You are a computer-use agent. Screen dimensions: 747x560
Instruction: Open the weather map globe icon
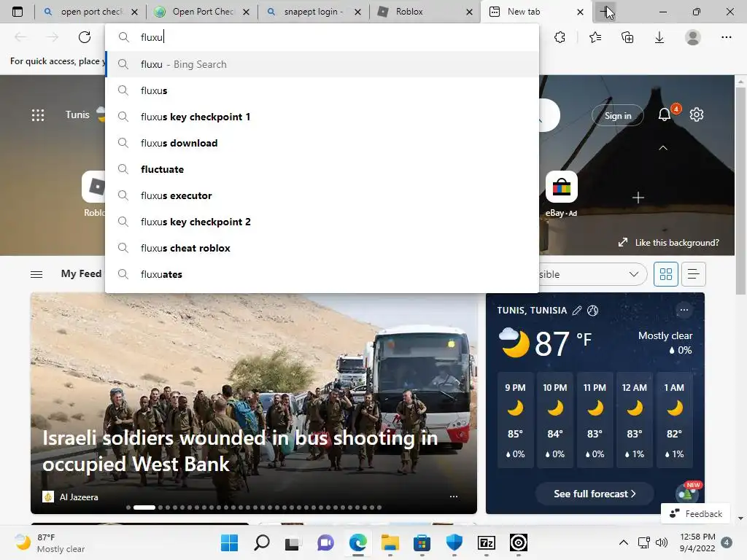pos(592,311)
